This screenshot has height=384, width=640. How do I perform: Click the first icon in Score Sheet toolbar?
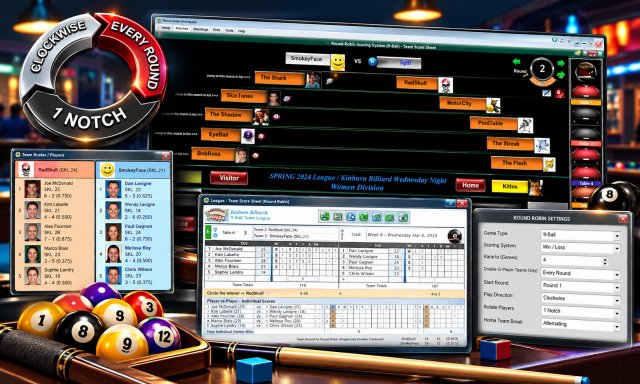tap(324, 216)
